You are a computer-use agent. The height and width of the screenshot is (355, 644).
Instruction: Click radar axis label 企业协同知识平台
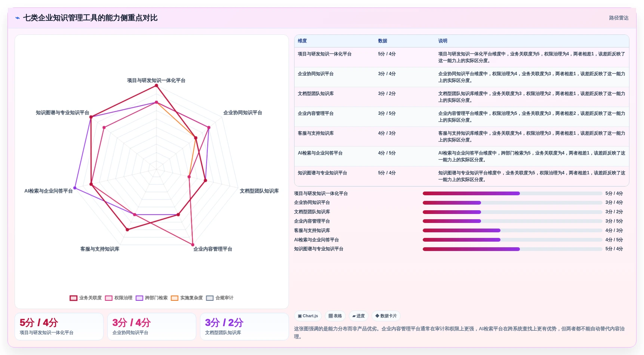pyautogui.click(x=243, y=113)
